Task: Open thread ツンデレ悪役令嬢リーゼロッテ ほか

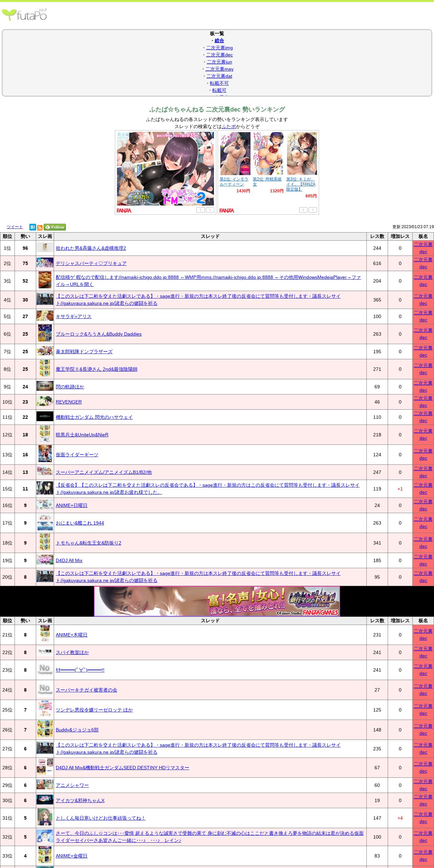Action: 94,710
